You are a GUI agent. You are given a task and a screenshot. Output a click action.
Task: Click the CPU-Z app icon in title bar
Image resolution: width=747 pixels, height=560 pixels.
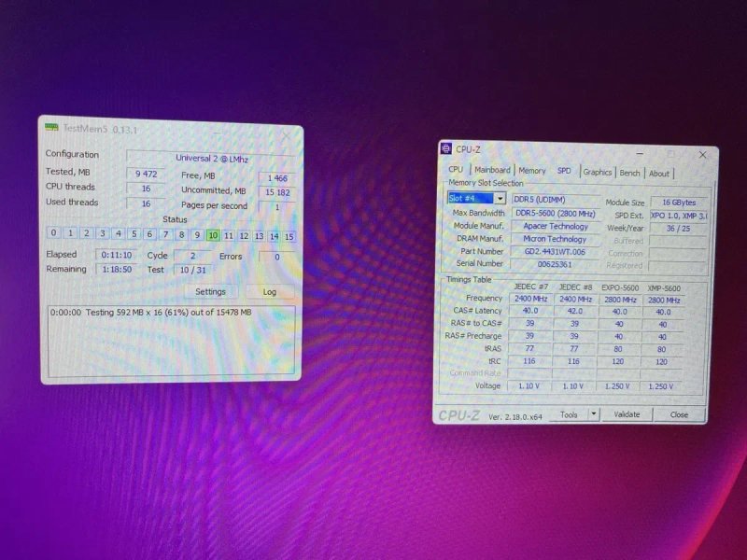click(446, 148)
